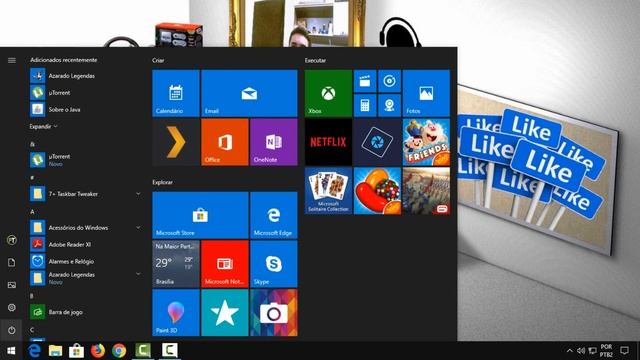Open Settings gear in Start sidebar

click(x=11, y=307)
